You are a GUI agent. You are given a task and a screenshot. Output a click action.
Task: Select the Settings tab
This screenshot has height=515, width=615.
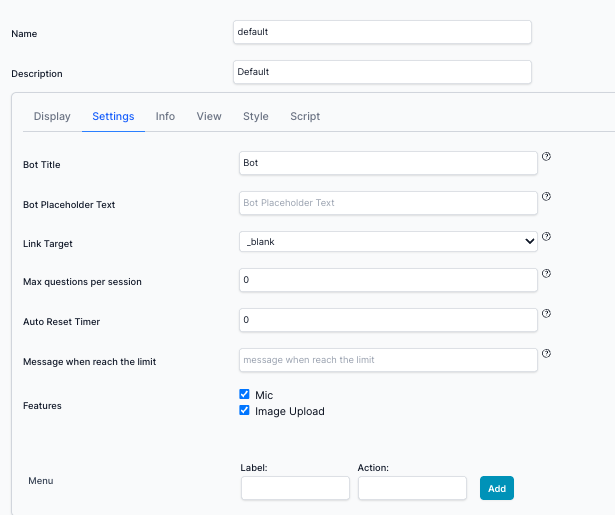113,116
